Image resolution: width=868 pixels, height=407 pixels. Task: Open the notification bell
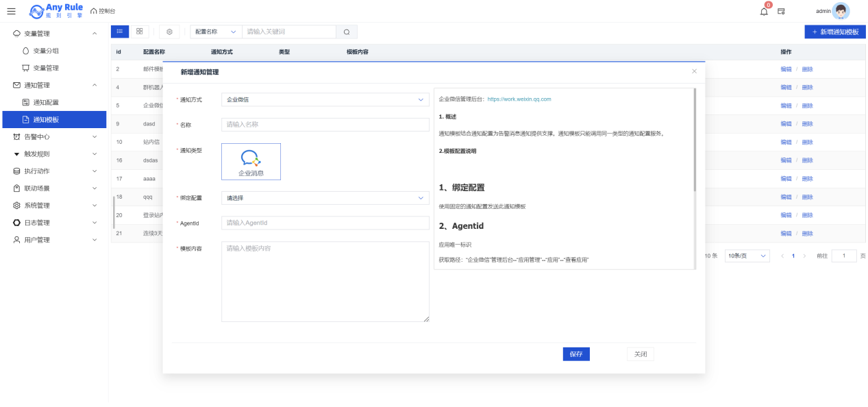coord(764,11)
